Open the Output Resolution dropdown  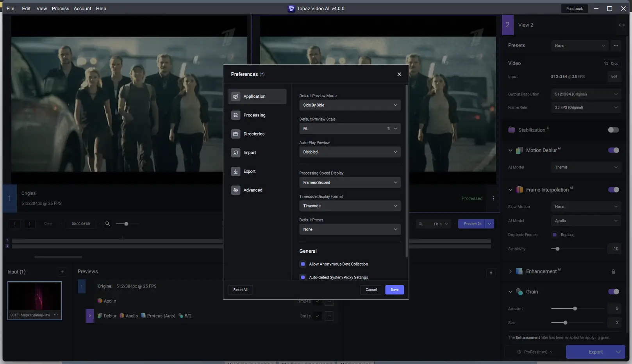[x=586, y=94]
